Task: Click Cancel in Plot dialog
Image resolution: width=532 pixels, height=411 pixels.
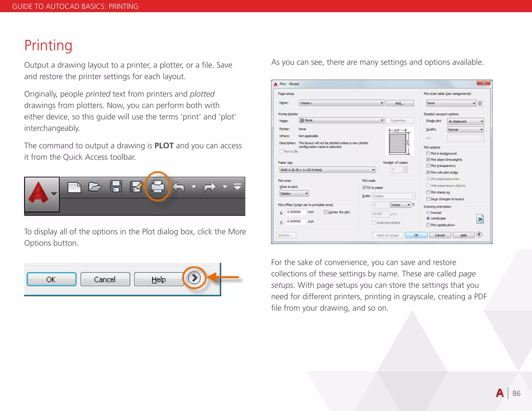Action: 440,235
